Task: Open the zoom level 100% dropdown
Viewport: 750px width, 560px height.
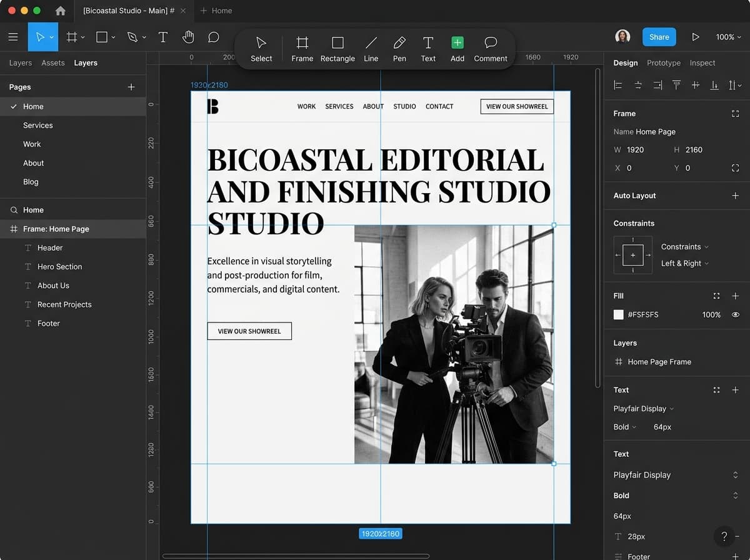Action: click(728, 37)
